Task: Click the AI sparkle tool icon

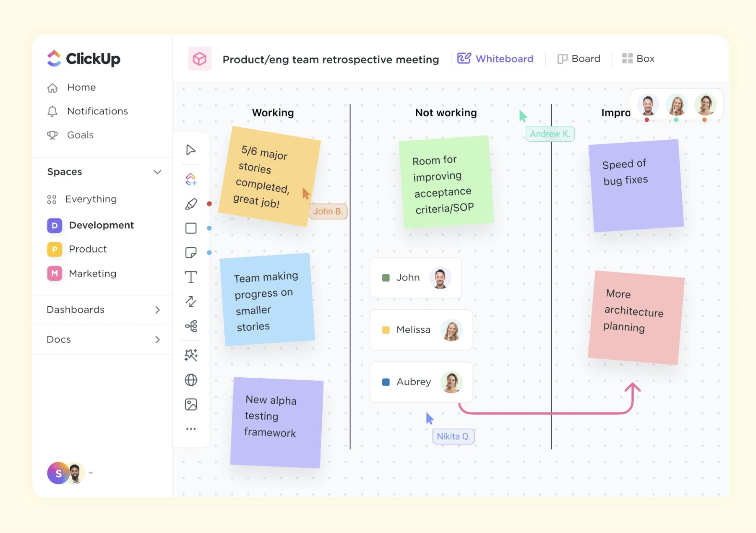Action: (x=191, y=355)
